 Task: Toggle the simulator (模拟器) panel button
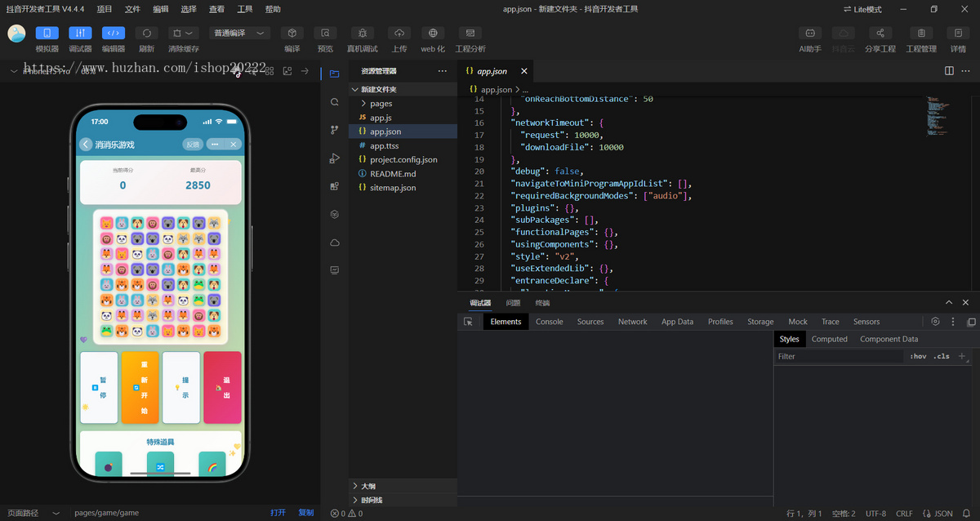[x=47, y=33]
